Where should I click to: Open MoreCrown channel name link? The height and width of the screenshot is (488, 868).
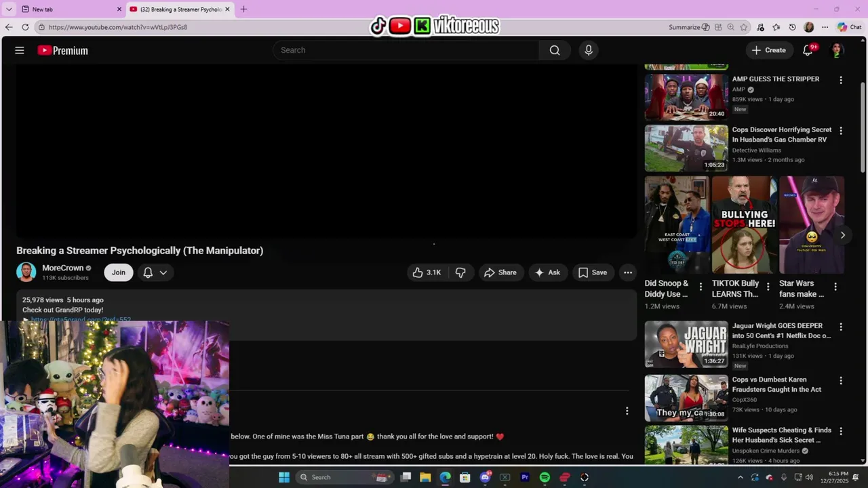tap(63, 268)
